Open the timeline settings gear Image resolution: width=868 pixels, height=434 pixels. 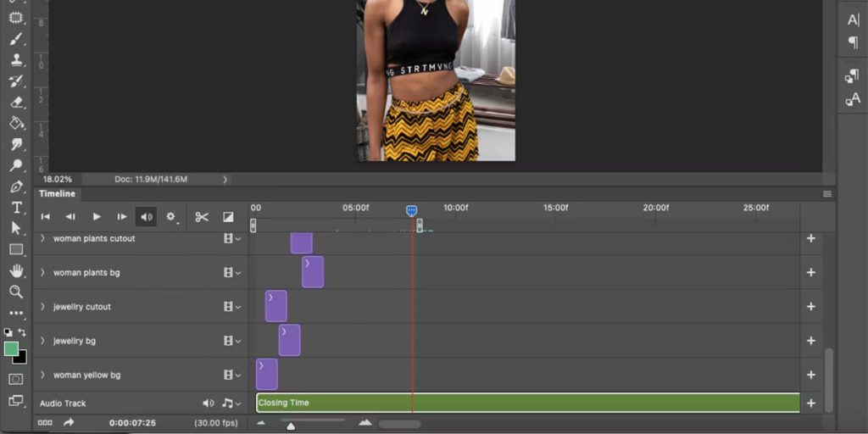tap(171, 217)
